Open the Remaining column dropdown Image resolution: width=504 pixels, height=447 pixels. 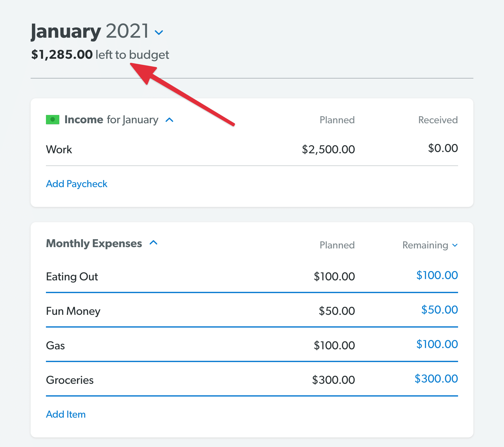click(x=430, y=245)
